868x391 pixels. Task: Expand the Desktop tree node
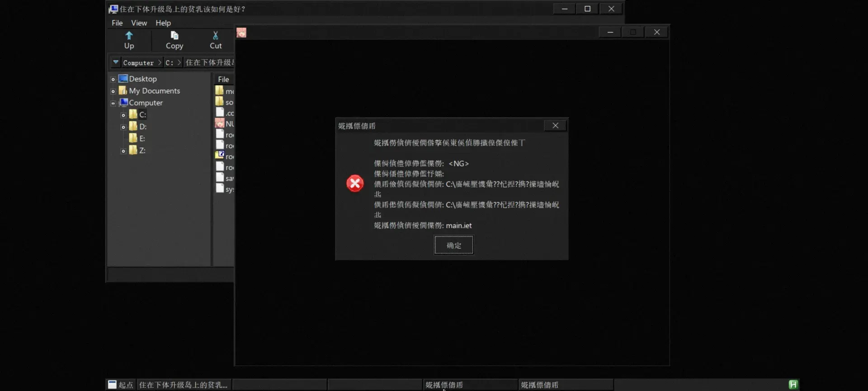tap(113, 79)
